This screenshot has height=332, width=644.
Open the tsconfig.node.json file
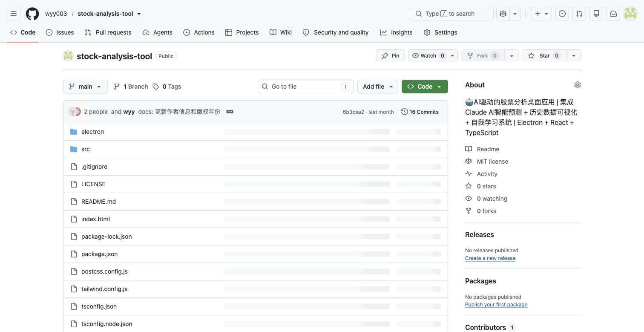(107, 324)
